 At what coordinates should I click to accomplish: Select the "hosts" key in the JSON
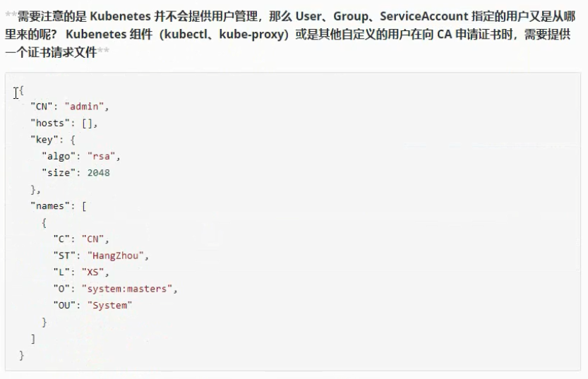[50, 123]
